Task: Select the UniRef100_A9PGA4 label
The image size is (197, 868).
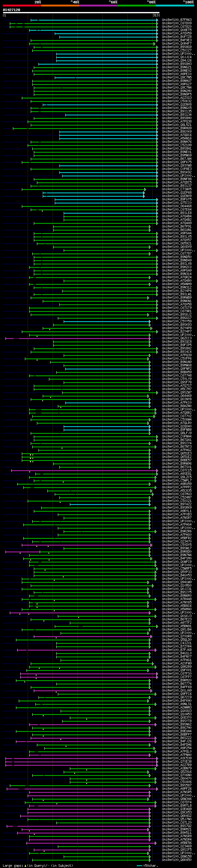Action: [x=177, y=233]
